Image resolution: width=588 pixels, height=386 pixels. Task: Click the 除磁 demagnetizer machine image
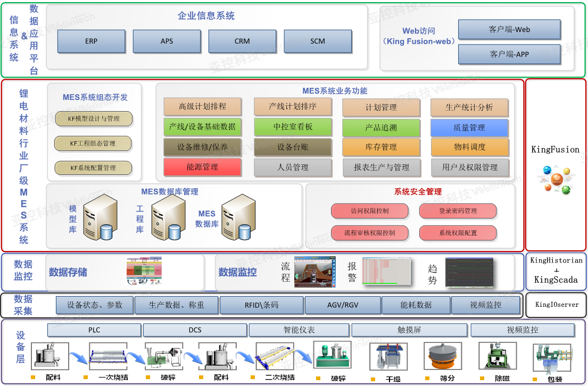tap(497, 356)
